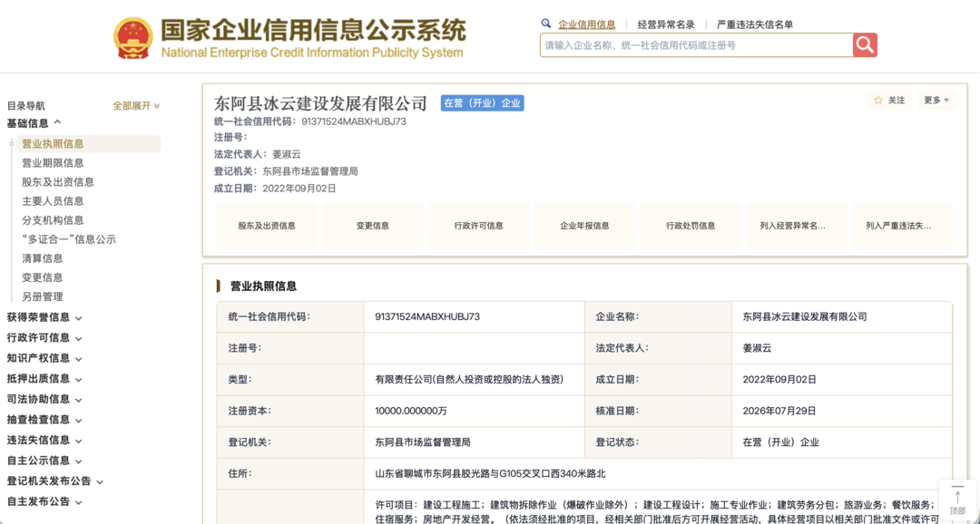Expand the 知识产权信息 section
The height and width of the screenshot is (524, 980).
(44, 358)
